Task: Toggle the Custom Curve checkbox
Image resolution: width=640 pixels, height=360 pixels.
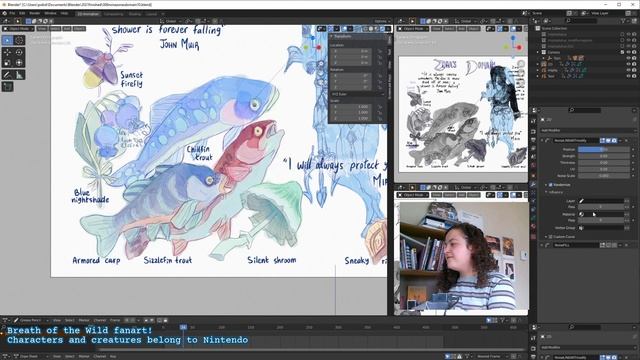Action: (550, 237)
